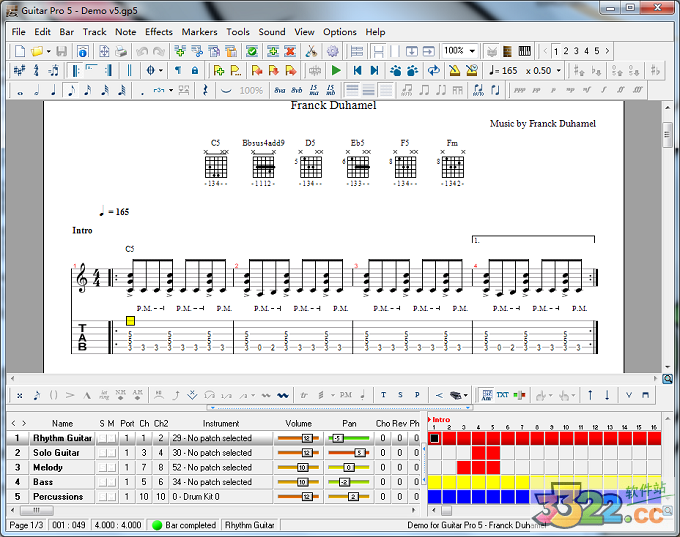Click the palm mute PM effect icon
The height and width of the screenshot is (537, 680).
pos(346,395)
